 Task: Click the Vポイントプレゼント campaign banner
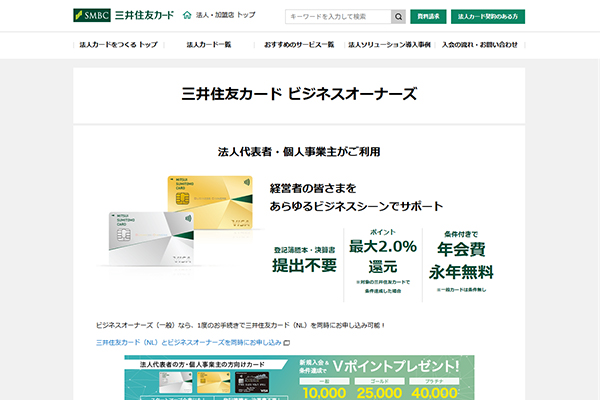coord(299,378)
